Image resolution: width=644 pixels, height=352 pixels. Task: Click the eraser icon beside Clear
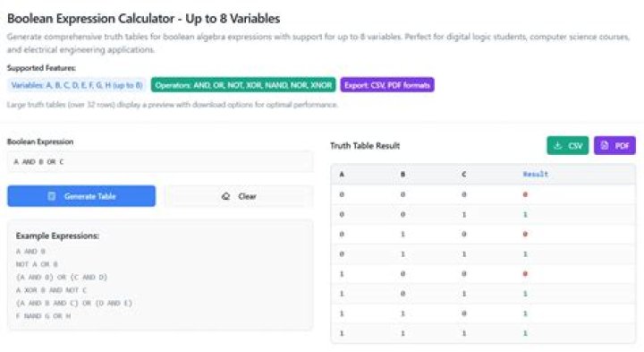pyautogui.click(x=225, y=196)
